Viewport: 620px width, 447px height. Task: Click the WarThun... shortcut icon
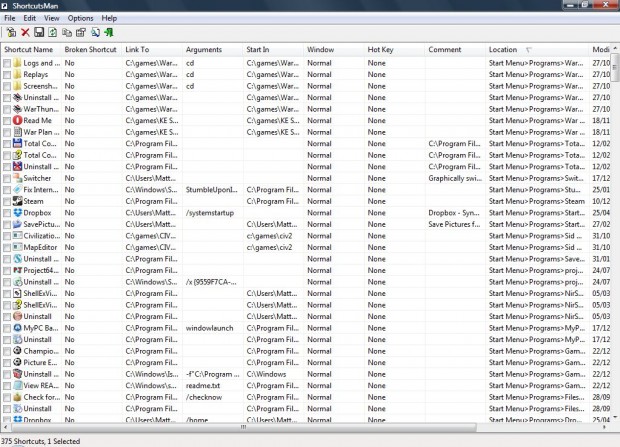17,109
